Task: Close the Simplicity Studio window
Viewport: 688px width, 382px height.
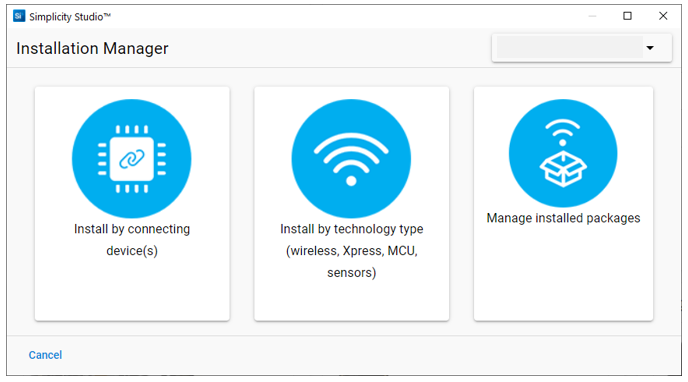Action: click(663, 16)
